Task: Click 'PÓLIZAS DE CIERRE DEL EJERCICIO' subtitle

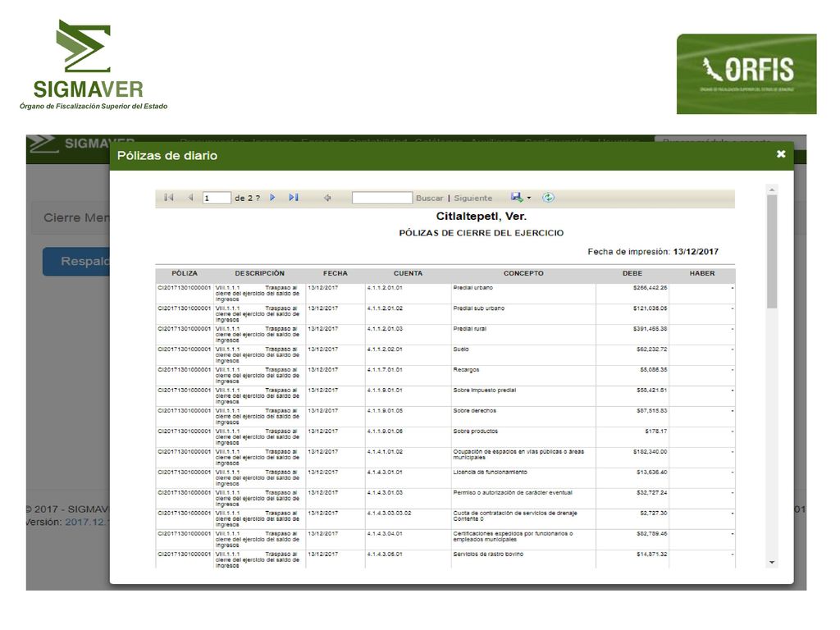Action: [481, 233]
